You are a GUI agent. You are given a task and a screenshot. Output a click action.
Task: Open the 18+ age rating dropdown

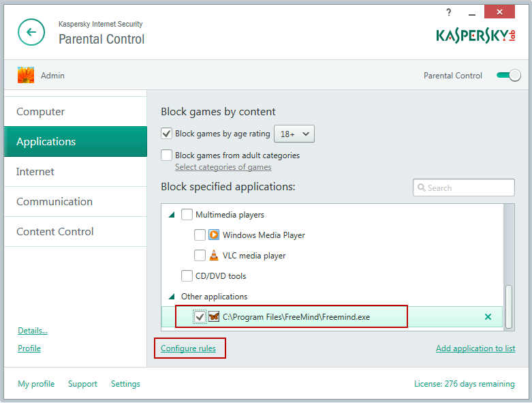coord(294,134)
